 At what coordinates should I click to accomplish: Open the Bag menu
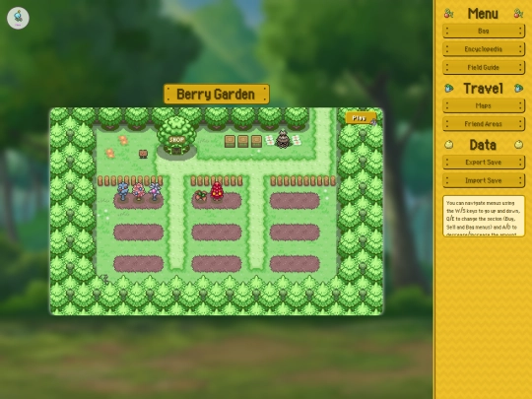tap(484, 31)
